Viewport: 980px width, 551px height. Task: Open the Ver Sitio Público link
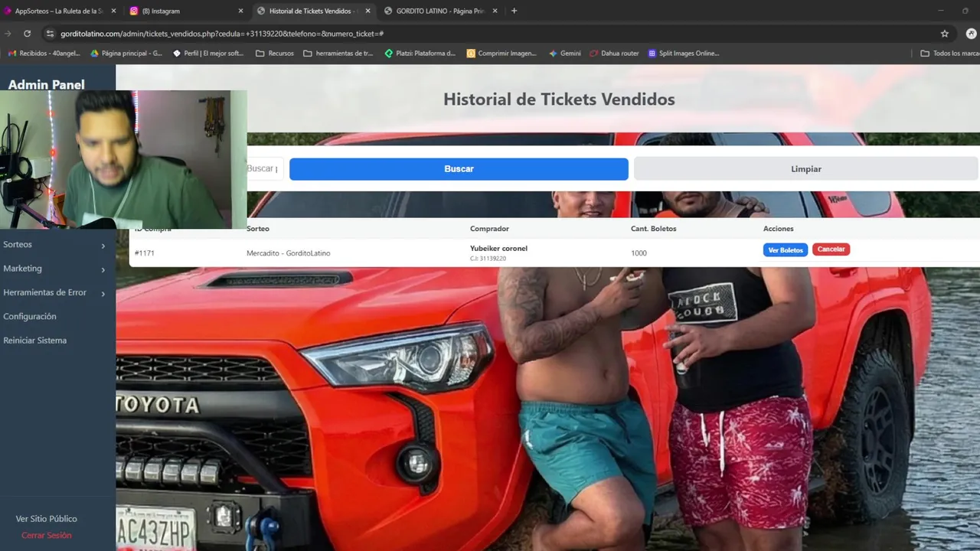tap(46, 519)
